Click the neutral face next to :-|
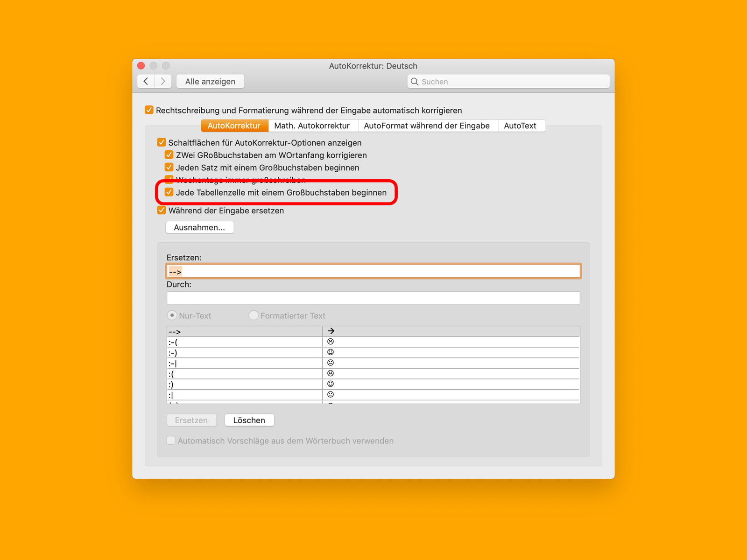 point(331,363)
